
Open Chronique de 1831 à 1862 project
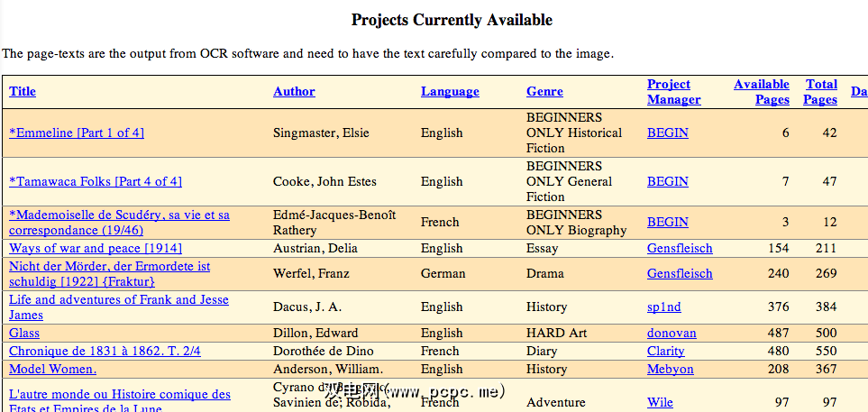pyautogui.click(x=105, y=351)
